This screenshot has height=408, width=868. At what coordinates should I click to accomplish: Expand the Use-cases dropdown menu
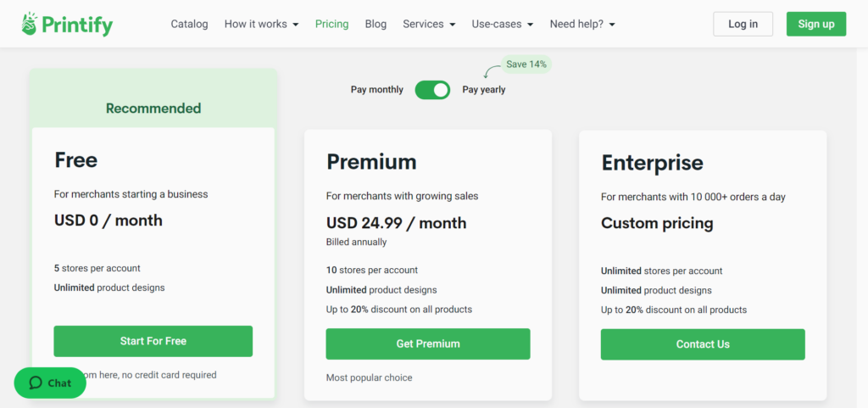(x=502, y=24)
